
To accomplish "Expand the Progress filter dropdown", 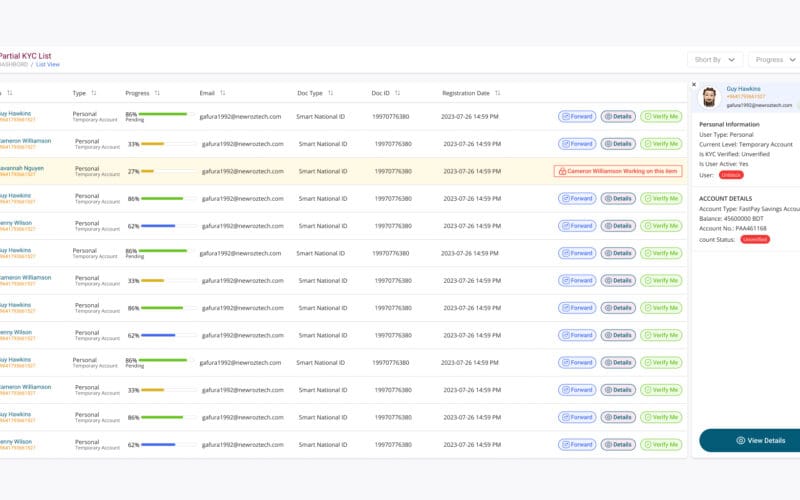I will coord(776,60).
